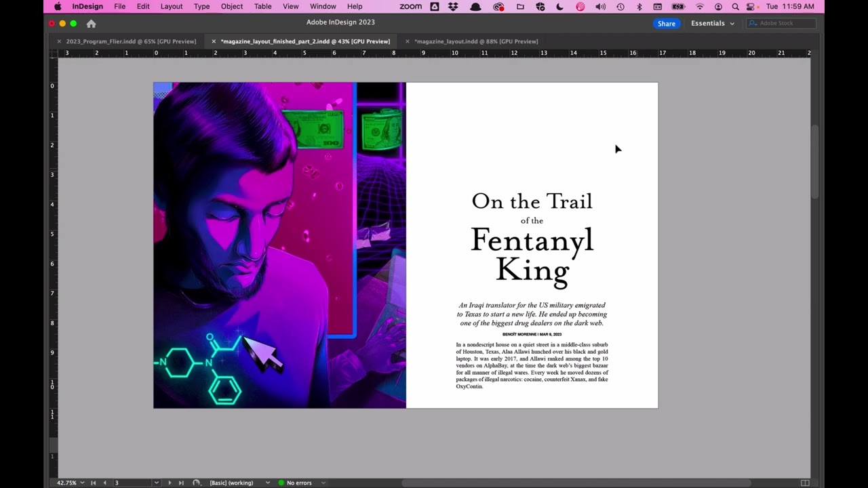The image size is (868, 488).
Task: Open the Layout menu
Action: pyautogui.click(x=172, y=7)
